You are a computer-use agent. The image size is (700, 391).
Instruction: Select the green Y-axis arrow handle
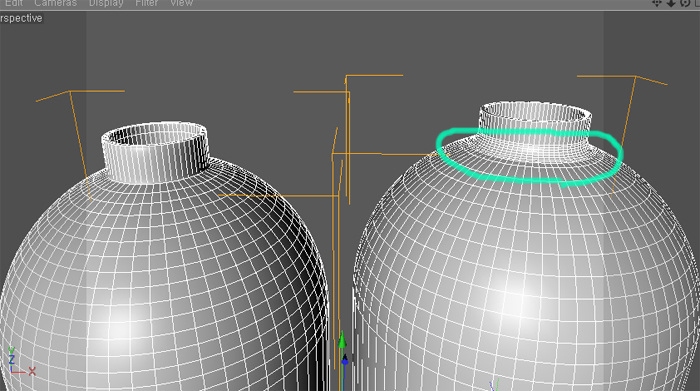coord(342,340)
